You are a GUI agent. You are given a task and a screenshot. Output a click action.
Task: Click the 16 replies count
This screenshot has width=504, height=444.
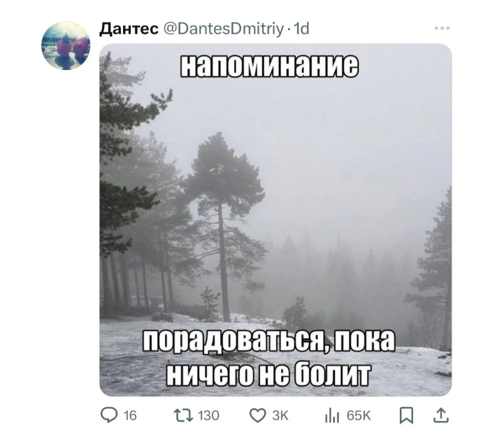pos(130,416)
